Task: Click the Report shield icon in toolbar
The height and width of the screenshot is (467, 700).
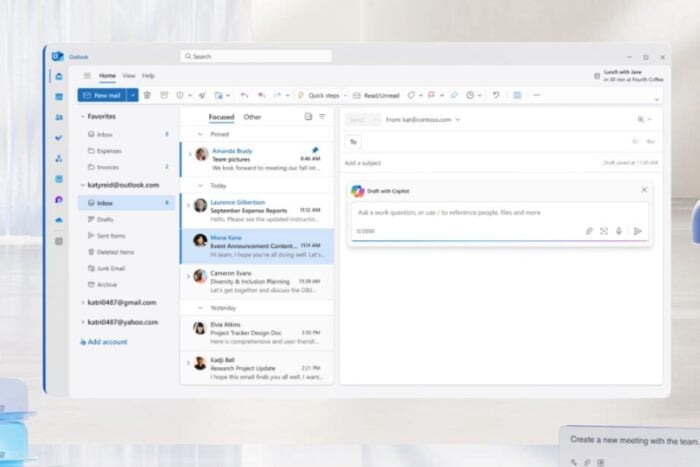Action: 180,95
